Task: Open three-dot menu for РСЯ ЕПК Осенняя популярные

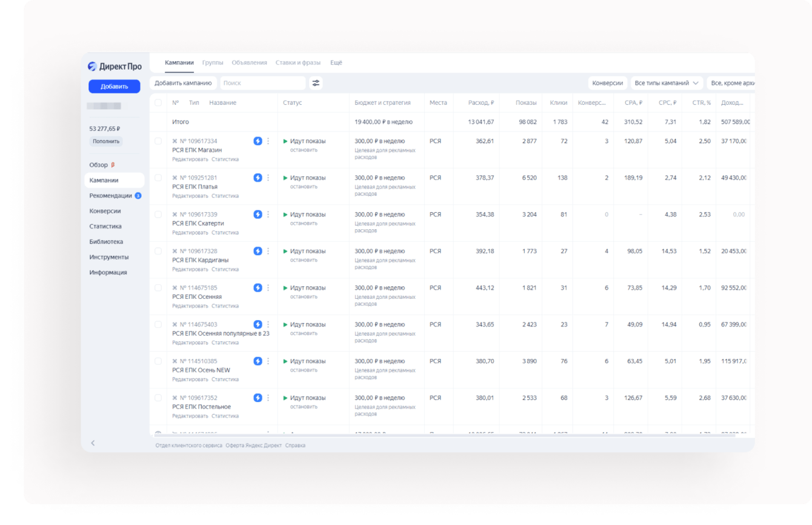Action: coord(268,324)
